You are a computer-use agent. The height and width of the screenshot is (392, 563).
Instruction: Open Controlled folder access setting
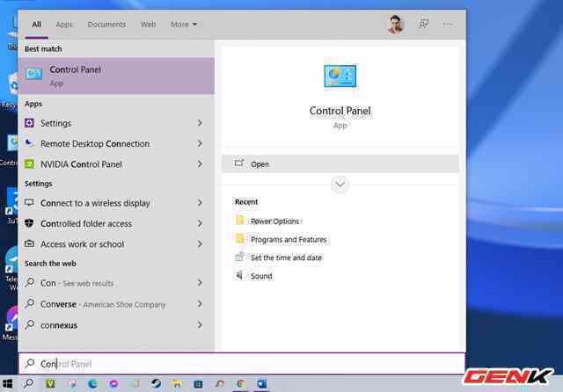[x=116, y=223]
